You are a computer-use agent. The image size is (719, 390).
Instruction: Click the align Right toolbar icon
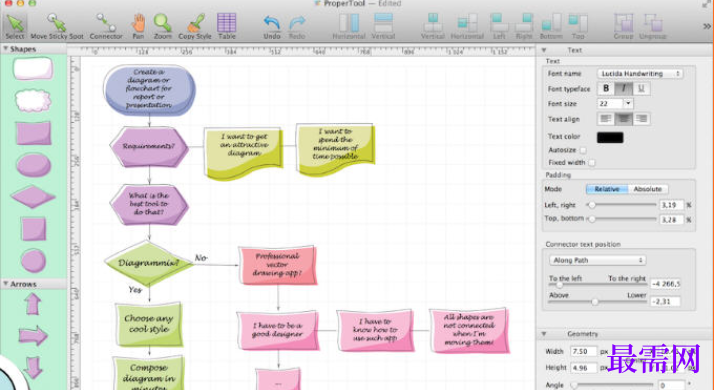click(x=524, y=26)
